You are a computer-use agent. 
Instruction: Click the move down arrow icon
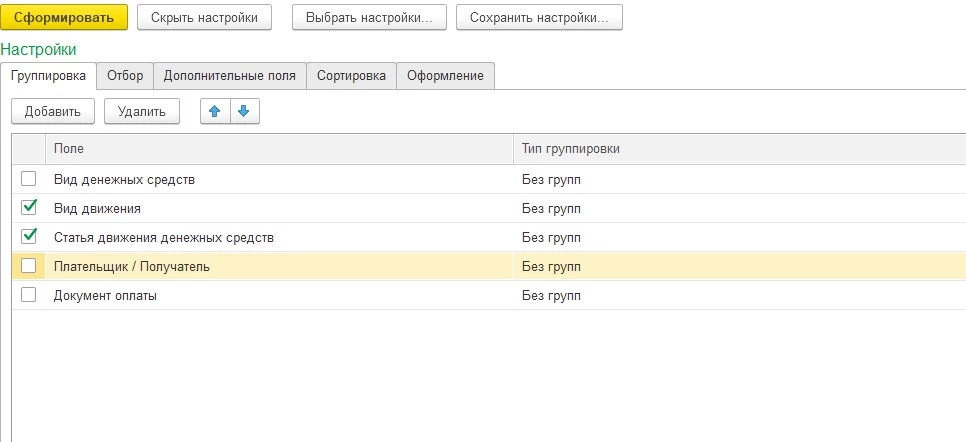coord(244,112)
